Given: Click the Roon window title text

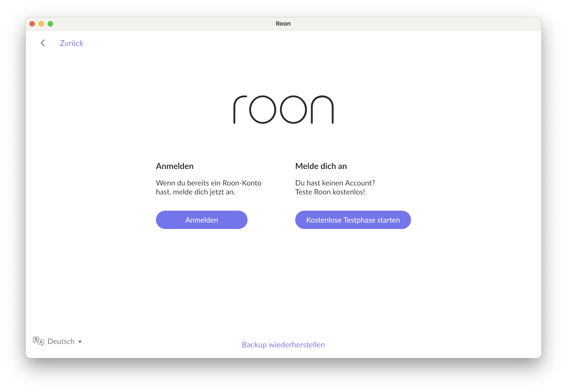Looking at the screenshot, I should click(x=283, y=24).
